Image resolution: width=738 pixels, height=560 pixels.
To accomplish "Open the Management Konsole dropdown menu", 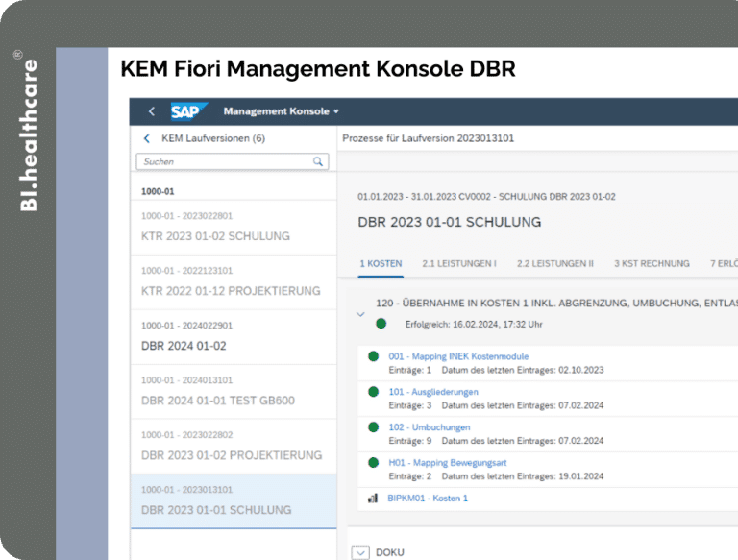I will [x=281, y=111].
